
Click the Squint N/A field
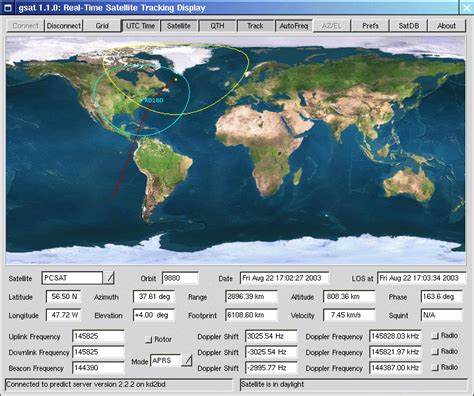click(442, 315)
